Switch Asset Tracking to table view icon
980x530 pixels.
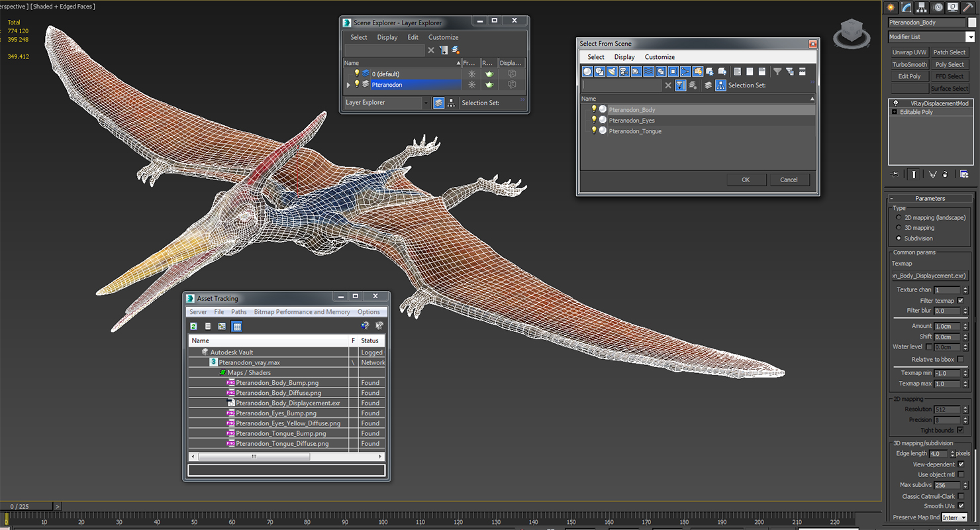point(236,326)
